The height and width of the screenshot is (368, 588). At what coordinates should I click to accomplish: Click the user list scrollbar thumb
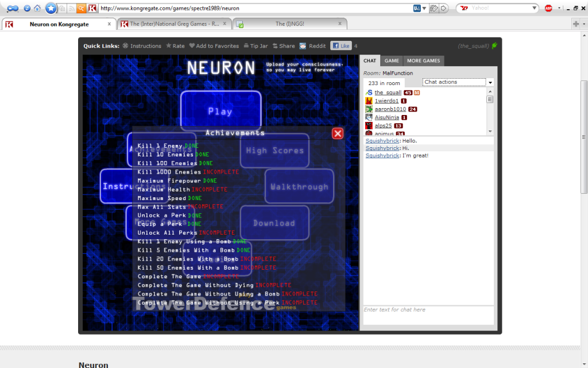(x=490, y=99)
